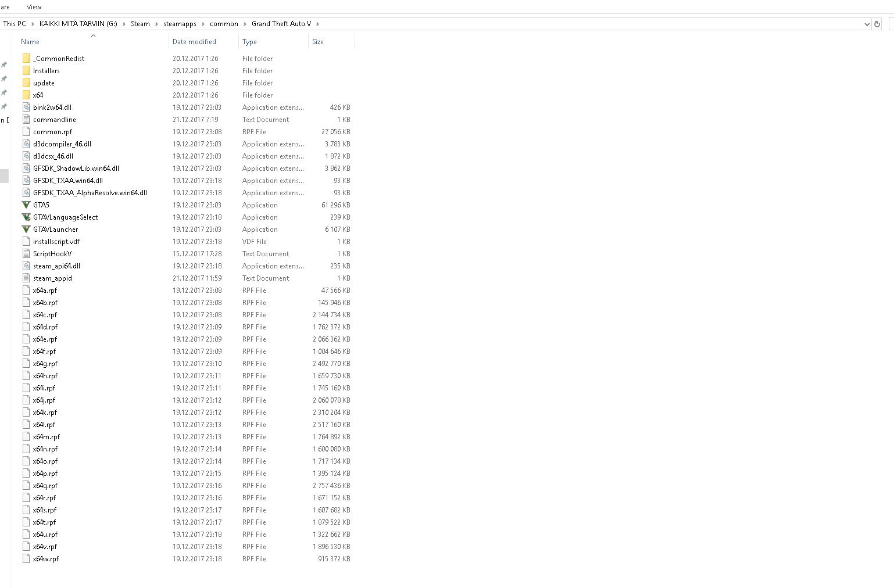Select the x64l.rpf file name
Viewport: 894px width, 588px height.
[x=44, y=425]
